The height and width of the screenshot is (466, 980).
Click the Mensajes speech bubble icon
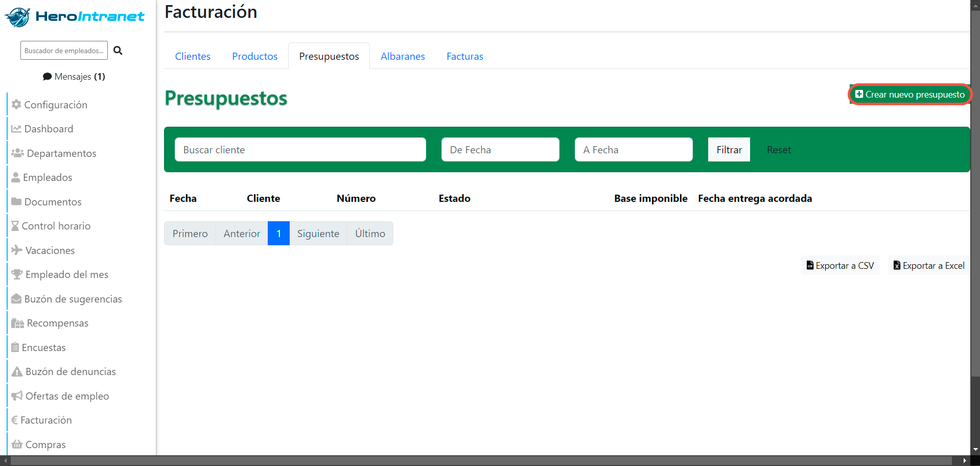(x=48, y=77)
